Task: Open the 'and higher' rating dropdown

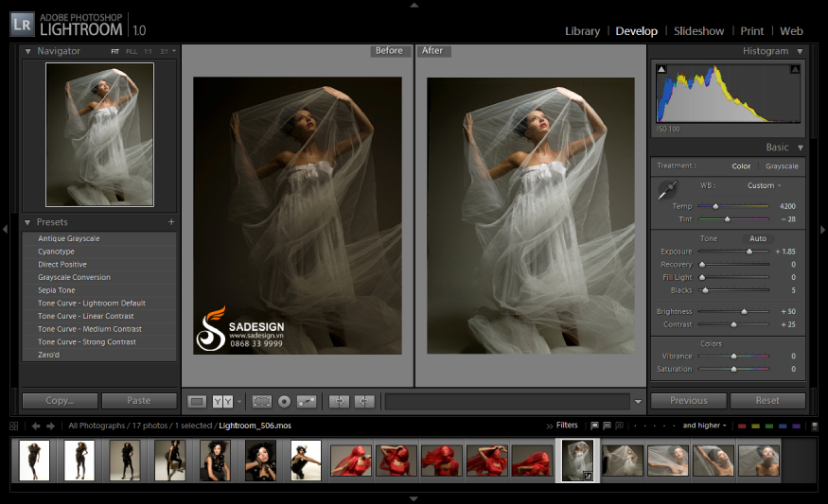Action: [x=704, y=426]
